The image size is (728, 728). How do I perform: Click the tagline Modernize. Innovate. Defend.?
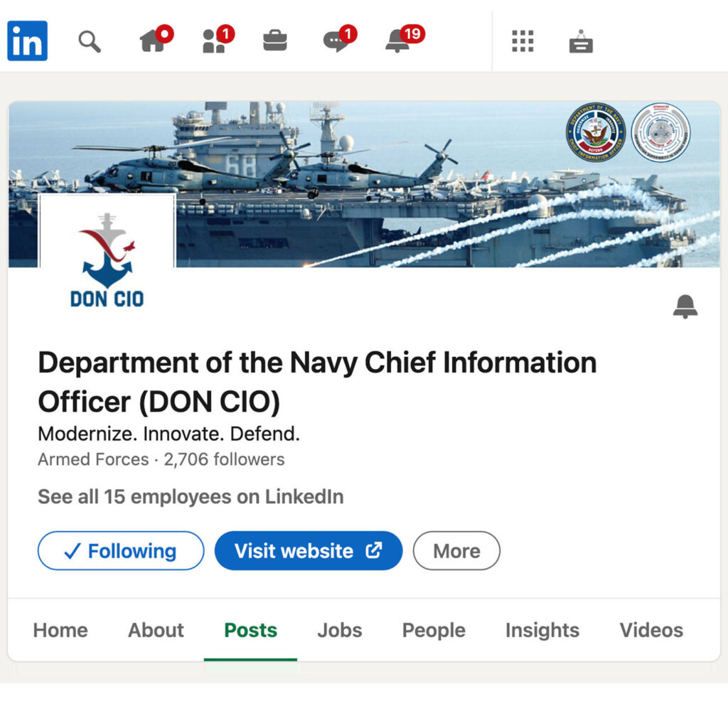(x=169, y=434)
